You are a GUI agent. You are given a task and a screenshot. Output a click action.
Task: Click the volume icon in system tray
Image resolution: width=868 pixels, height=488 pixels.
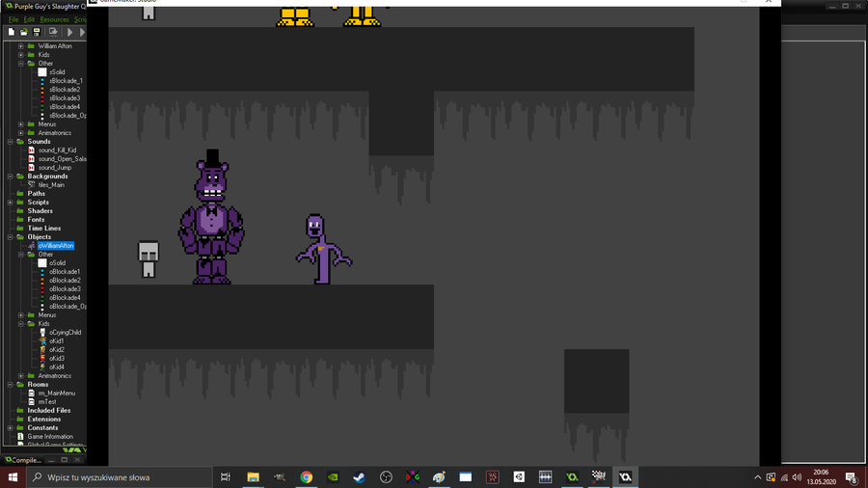tap(798, 477)
